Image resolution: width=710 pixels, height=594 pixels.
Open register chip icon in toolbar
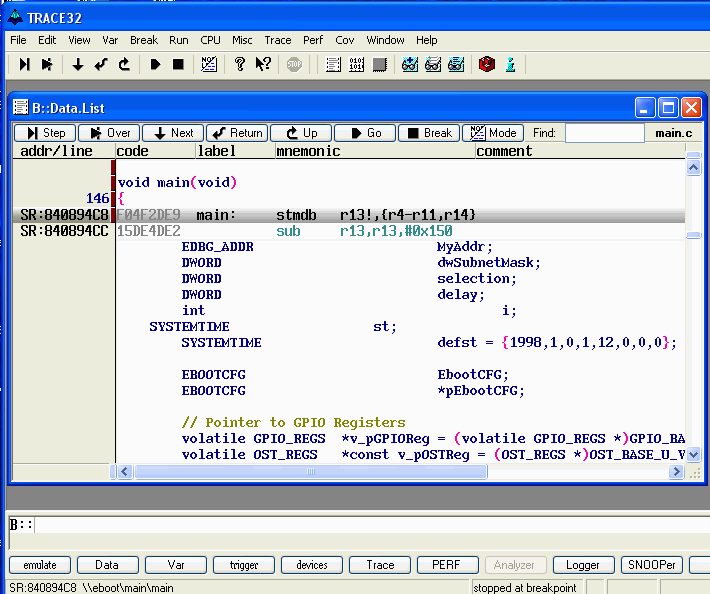click(x=379, y=65)
